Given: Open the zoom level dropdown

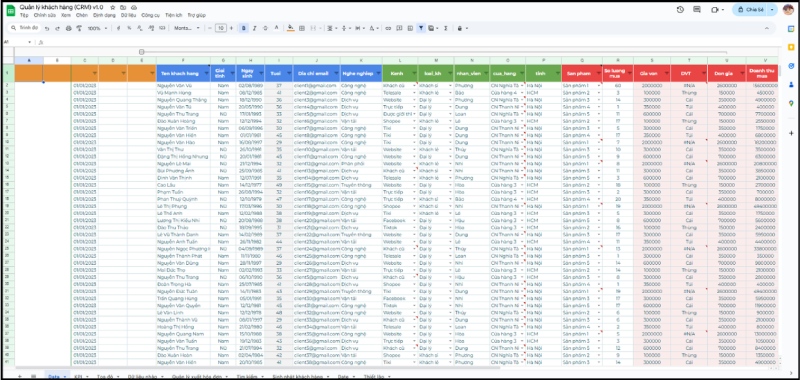Looking at the screenshot, I should coord(97,29).
